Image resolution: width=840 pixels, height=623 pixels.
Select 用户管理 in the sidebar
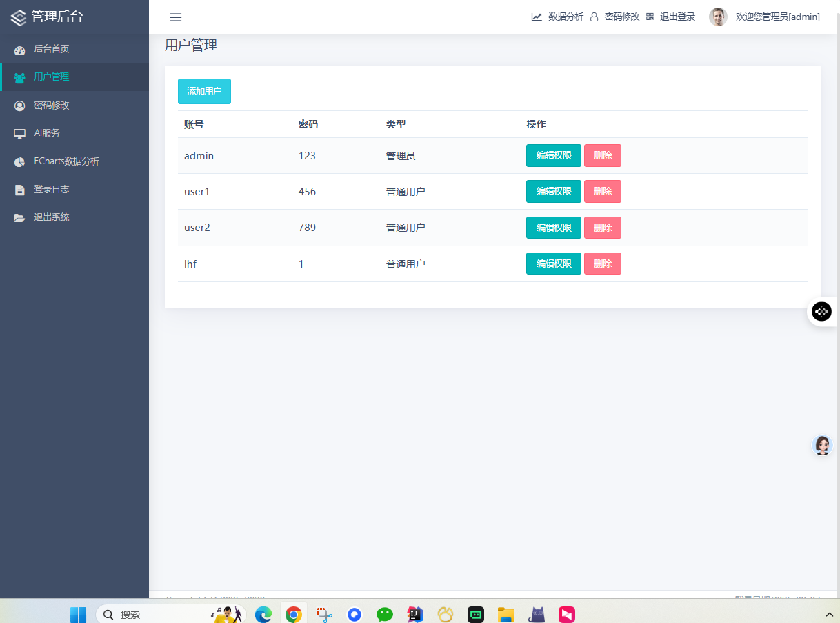[74, 77]
